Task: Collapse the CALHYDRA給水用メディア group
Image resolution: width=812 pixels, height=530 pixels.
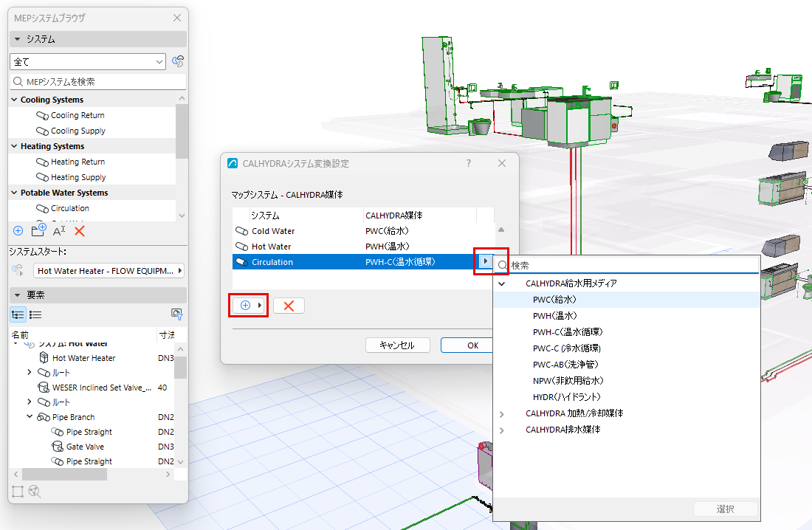Action: point(501,283)
